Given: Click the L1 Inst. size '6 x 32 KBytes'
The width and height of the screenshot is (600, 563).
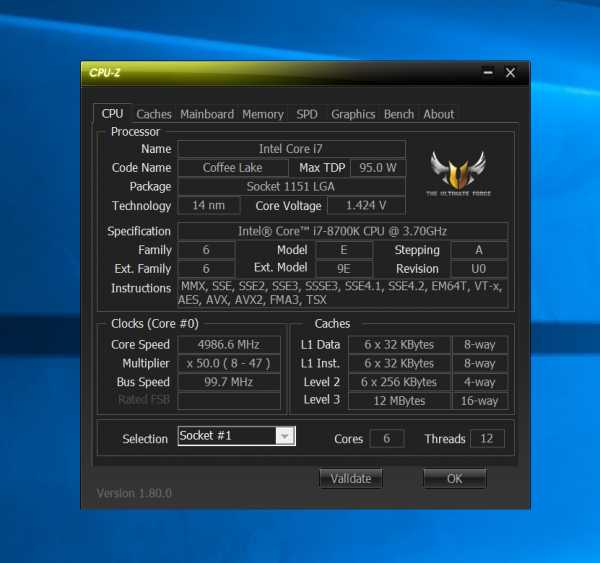Looking at the screenshot, I should 399,363.
